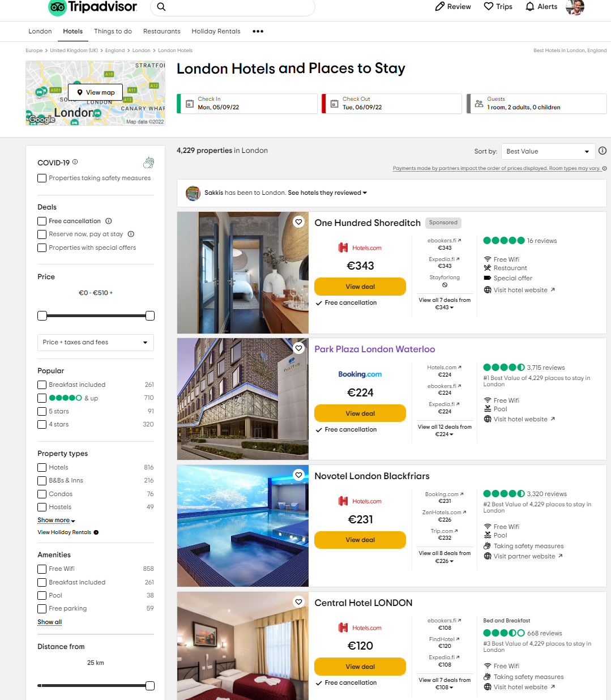The image size is (611, 700).
Task: Click the Tripadvisor owl logo
Action: [57, 7]
